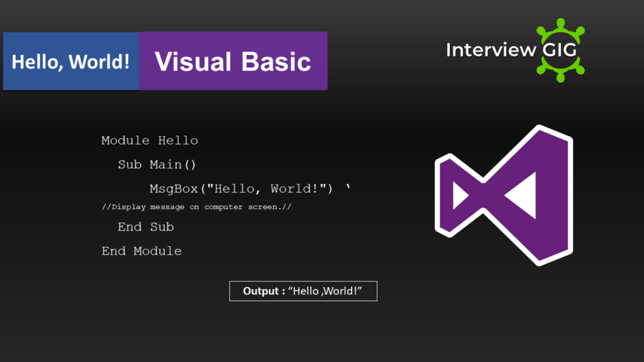Click the Module Hello code line
644x362 pixels.
pyautogui.click(x=150, y=141)
